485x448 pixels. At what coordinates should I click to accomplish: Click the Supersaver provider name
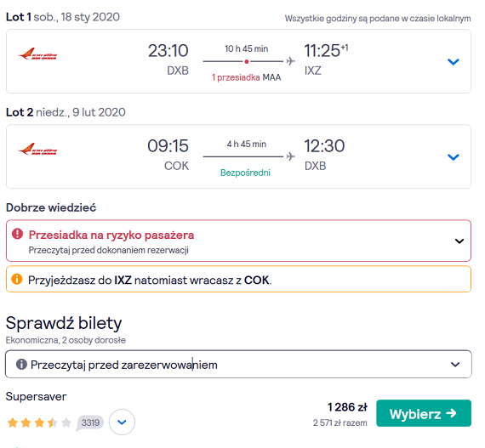(x=37, y=396)
